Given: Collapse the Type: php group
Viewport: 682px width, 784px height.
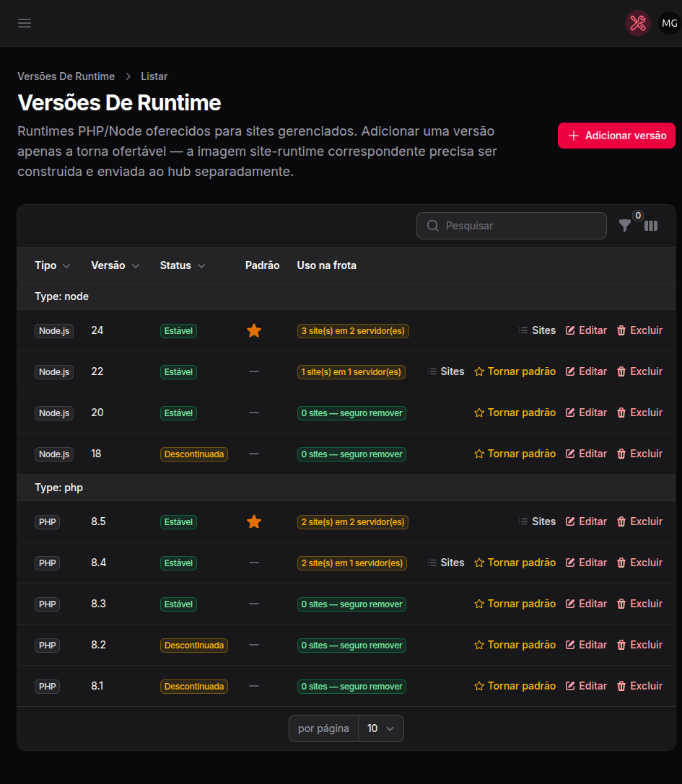Looking at the screenshot, I should point(58,488).
